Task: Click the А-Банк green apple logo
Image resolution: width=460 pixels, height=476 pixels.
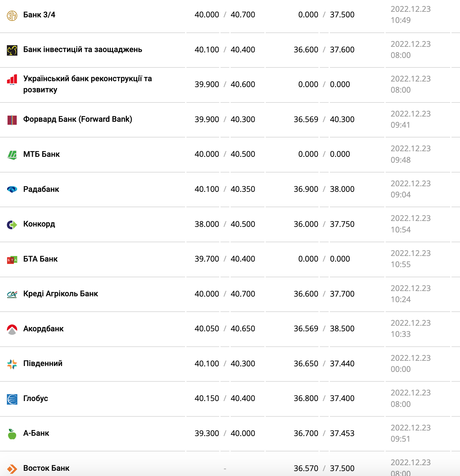Action: click(x=12, y=434)
